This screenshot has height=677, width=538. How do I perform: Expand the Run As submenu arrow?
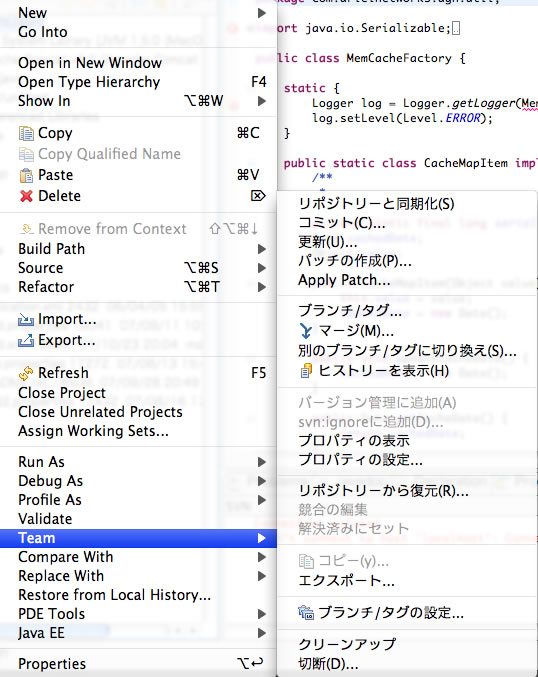(262, 462)
